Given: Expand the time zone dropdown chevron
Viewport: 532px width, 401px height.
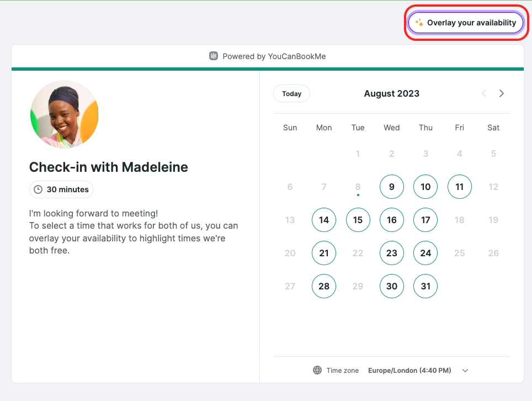Looking at the screenshot, I should click(x=465, y=371).
